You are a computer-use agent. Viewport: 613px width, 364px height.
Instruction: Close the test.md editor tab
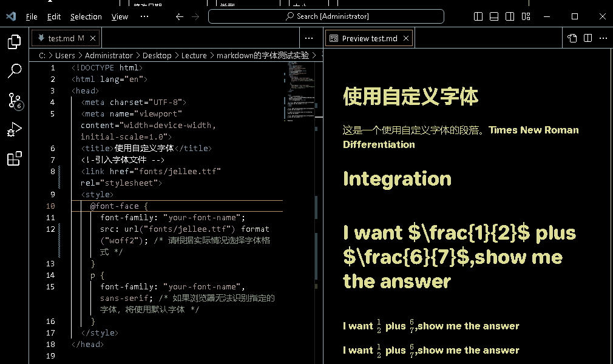tap(93, 38)
